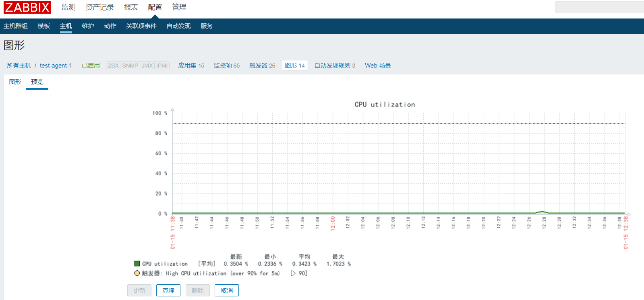Open 监控项 65 link
The image size is (644, 300).
(x=227, y=66)
